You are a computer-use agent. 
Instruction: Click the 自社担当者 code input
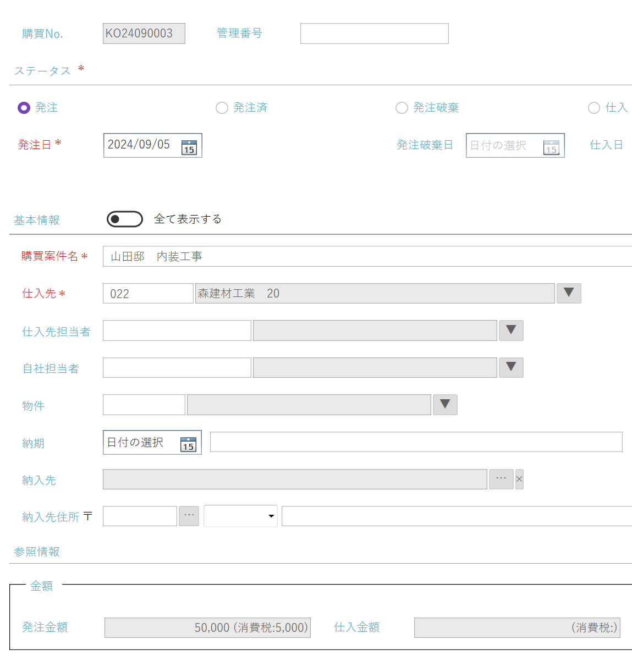tap(177, 367)
